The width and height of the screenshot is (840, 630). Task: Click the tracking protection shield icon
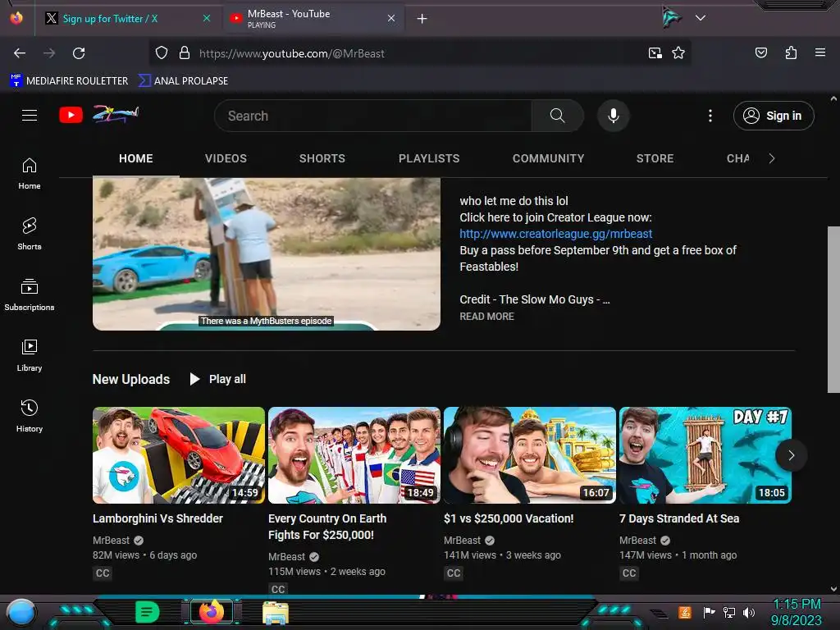coord(162,53)
